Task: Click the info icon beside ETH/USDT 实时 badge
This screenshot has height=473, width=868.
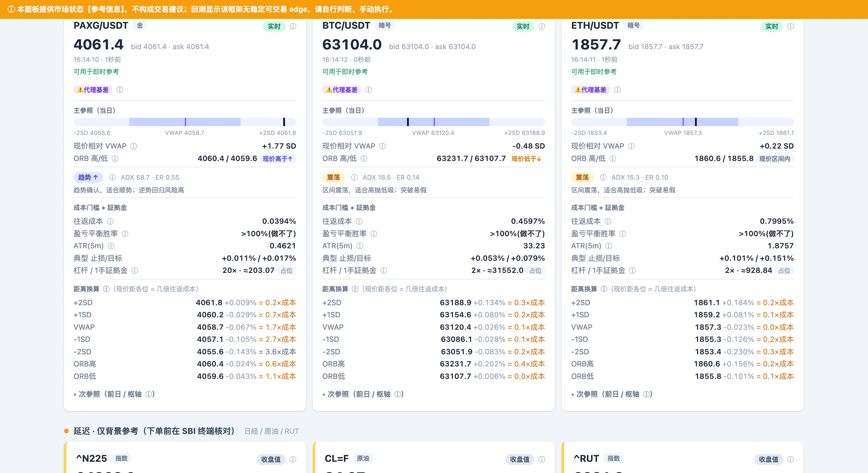Action: pos(790,26)
